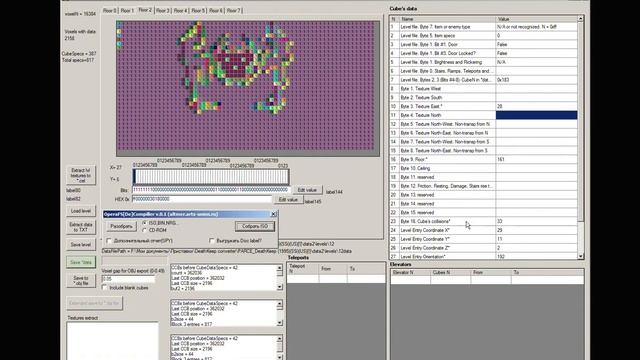Select row 'Byte 2. Texture South'
640x360 pixels.
[484, 98]
